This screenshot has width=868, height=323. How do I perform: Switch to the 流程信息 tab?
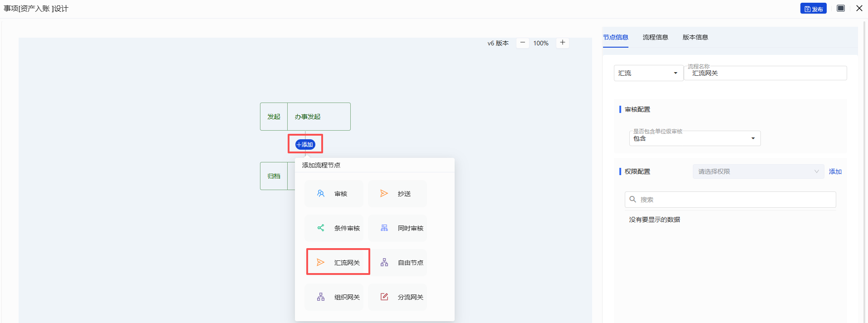click(655, 37)
